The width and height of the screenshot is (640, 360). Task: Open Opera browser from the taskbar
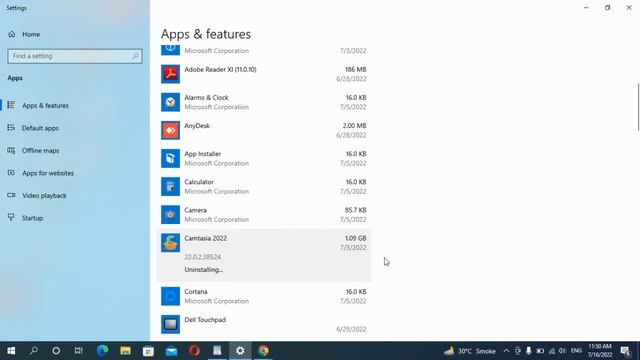194,351
